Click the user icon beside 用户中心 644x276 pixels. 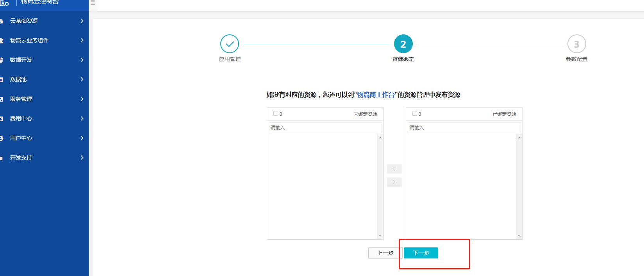[x=1, y=138]
